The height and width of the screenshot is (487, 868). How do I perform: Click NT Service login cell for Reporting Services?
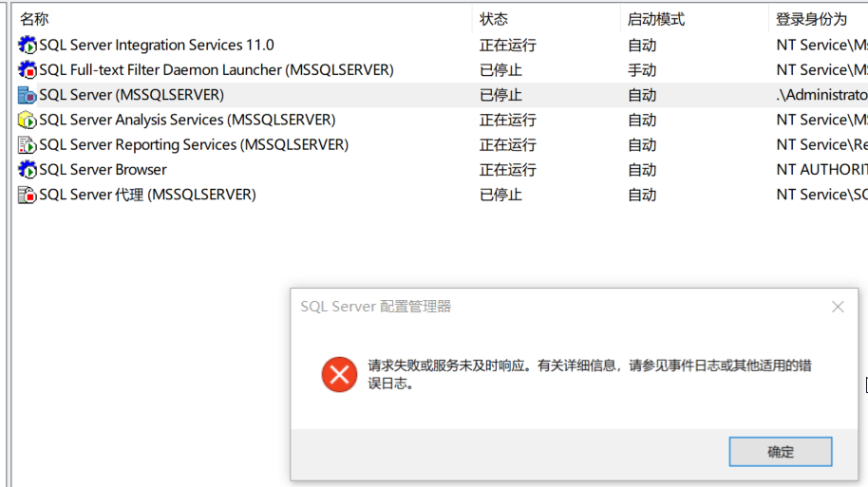click(822, 145)
